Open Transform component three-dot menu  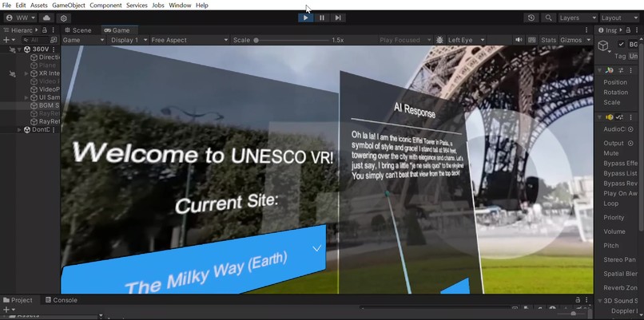pos(630,70)
